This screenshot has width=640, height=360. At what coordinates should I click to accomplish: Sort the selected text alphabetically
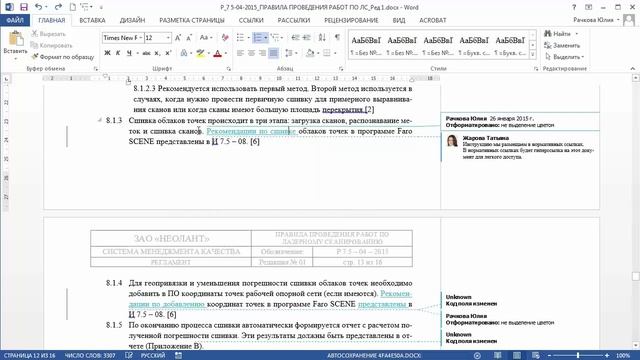pos(322,38)
